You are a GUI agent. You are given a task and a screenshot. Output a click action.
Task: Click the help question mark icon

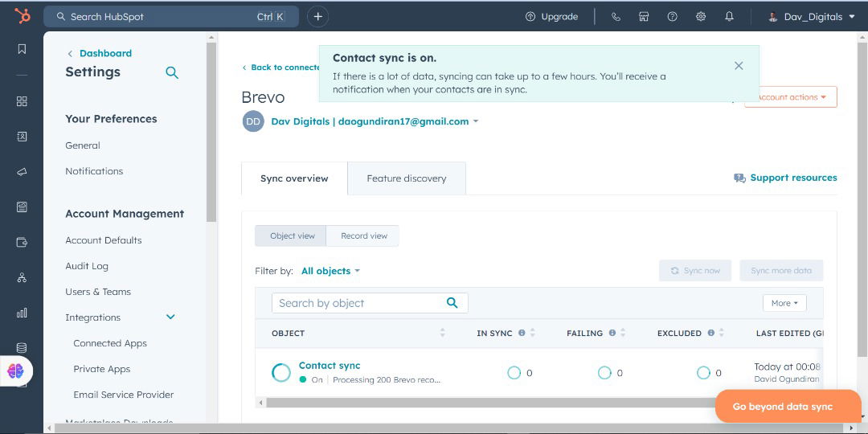click(673, 17)
